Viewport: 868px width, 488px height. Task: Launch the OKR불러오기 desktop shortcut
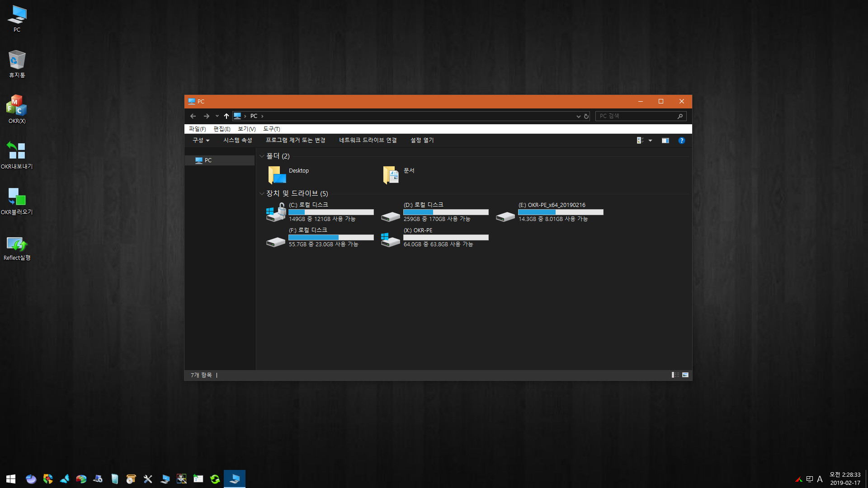pos(17,201)
